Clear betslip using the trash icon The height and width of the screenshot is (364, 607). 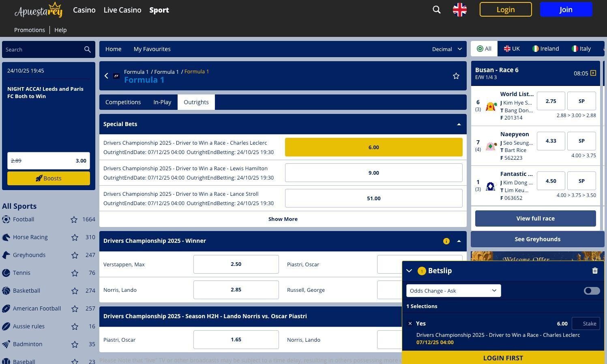pyautogui.click(x=594, y=271)
